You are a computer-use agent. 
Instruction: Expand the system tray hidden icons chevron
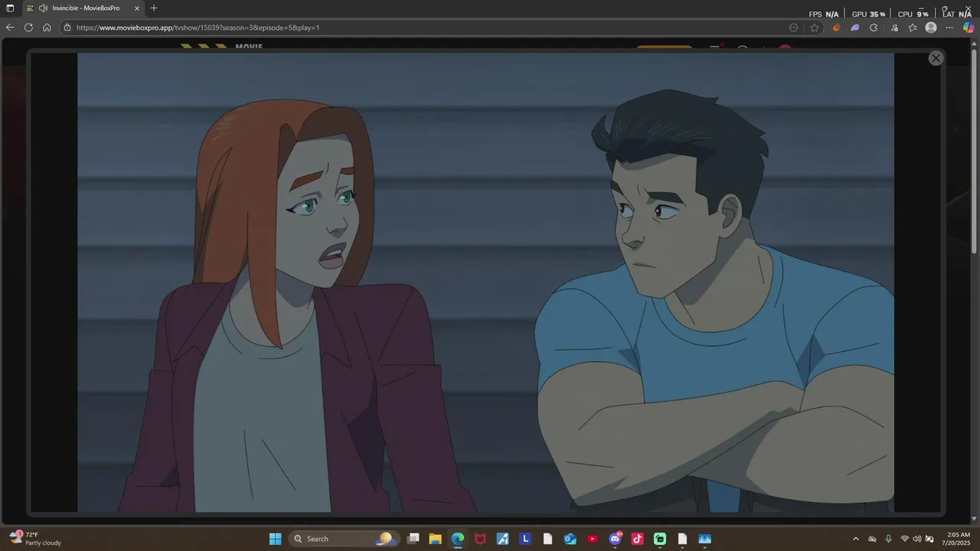click(x=856, y=539)
